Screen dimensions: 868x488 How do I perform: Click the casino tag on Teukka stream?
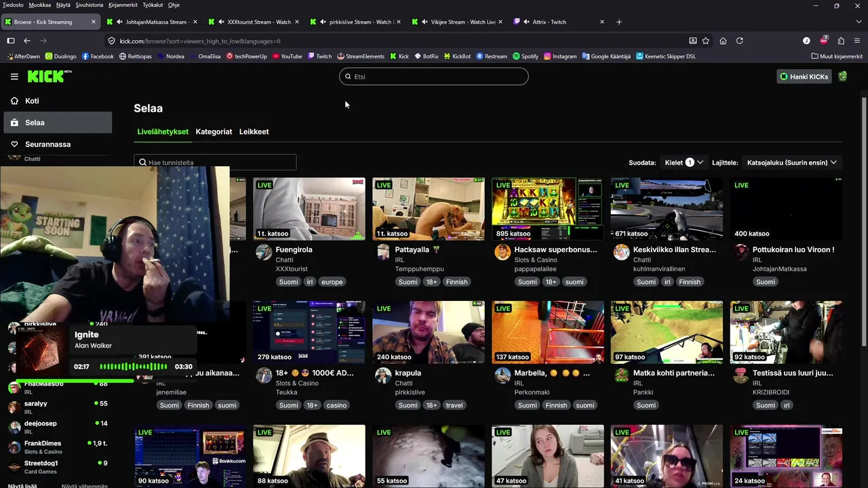pos(336,405)
